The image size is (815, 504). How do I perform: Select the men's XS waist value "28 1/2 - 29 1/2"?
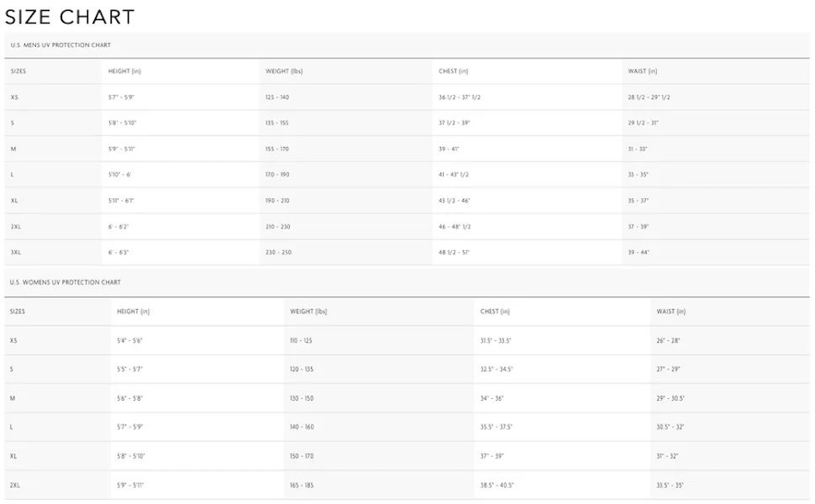tap(649, 97)
